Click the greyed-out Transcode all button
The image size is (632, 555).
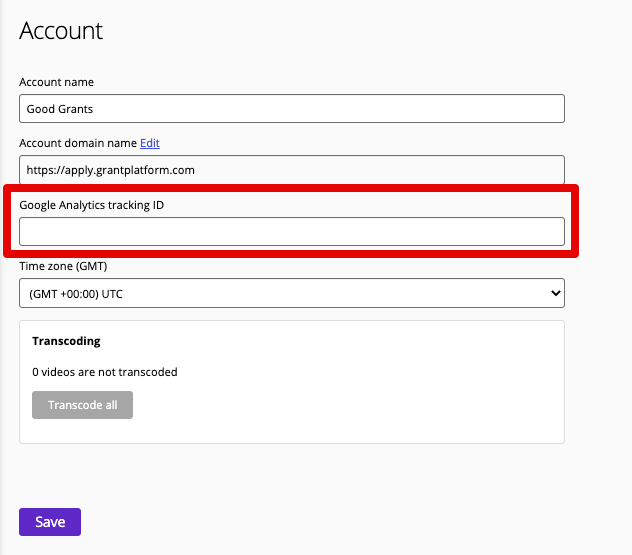83,405
